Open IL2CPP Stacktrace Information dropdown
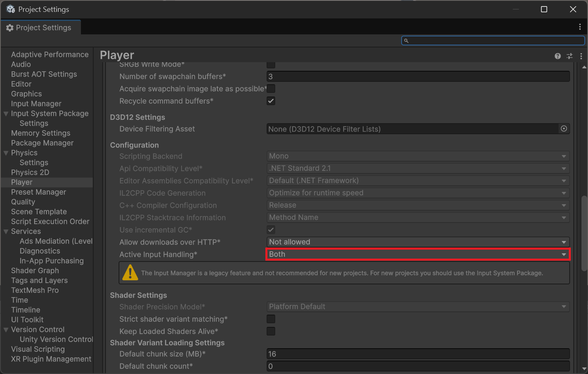Image resolution: width=588 pixels, height=374 pixels. click(x=418, y=217)
